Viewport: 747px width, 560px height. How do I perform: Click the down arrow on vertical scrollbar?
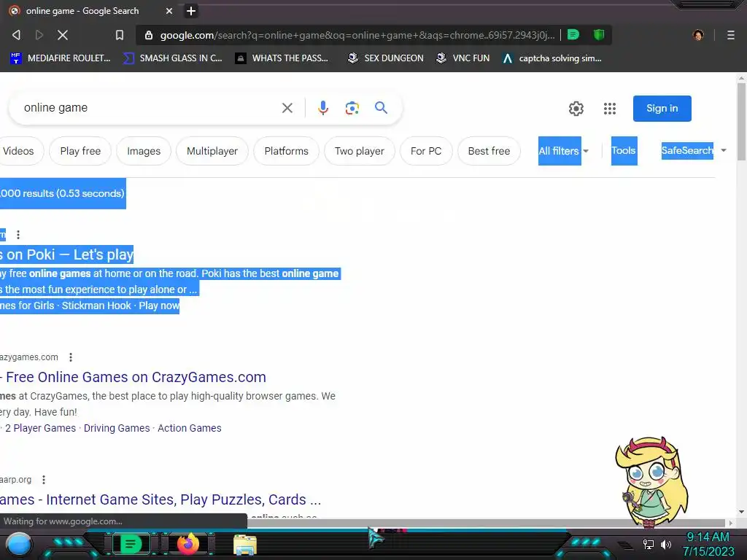(741, 512)
